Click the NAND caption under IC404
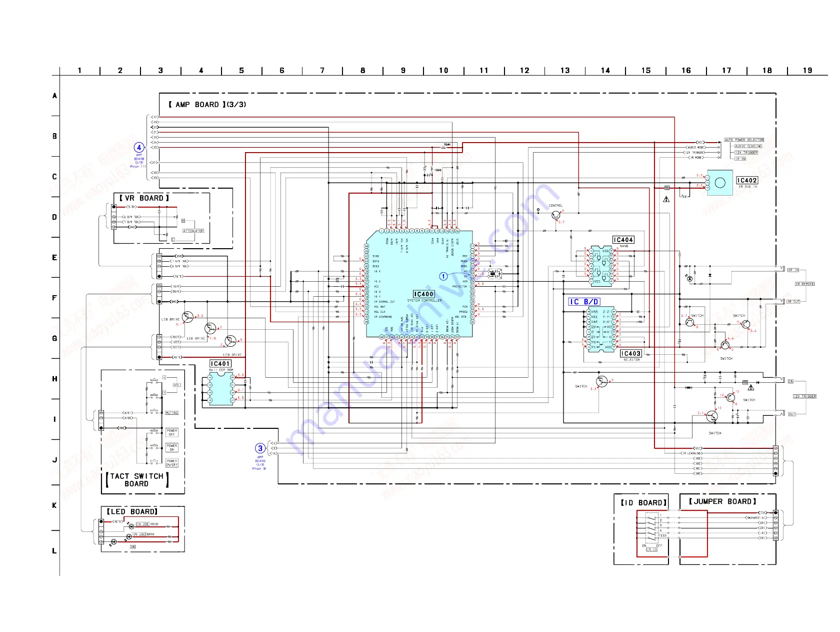 click(x=624, y=246)
